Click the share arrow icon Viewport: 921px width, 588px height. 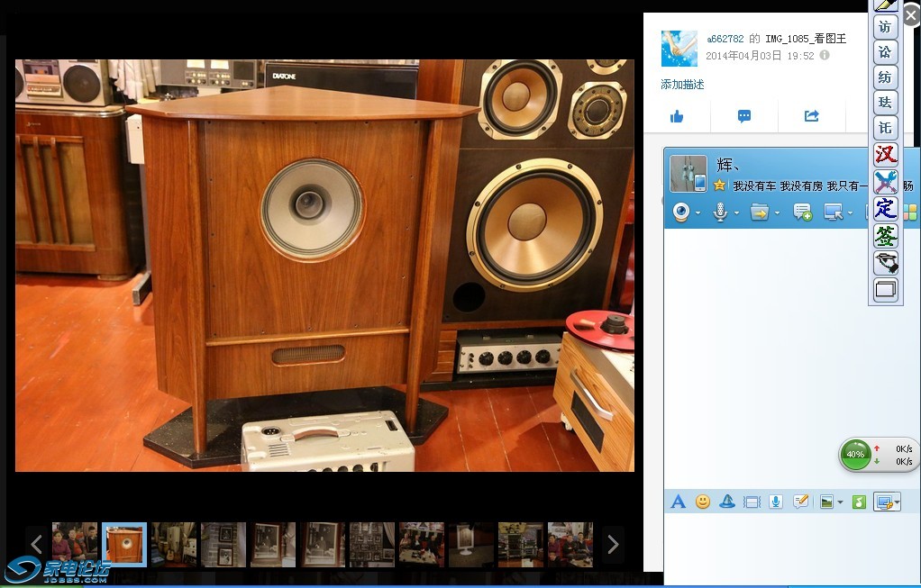tap(811, 116)
